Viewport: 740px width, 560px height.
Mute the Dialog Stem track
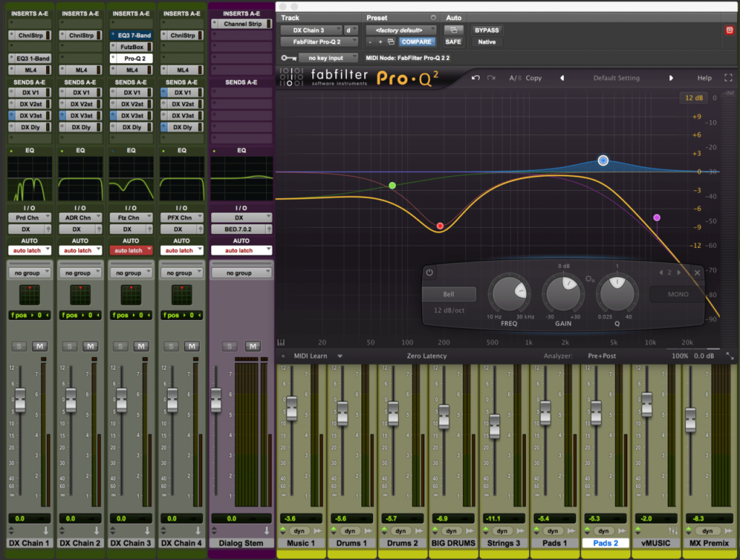pos(252,346)
